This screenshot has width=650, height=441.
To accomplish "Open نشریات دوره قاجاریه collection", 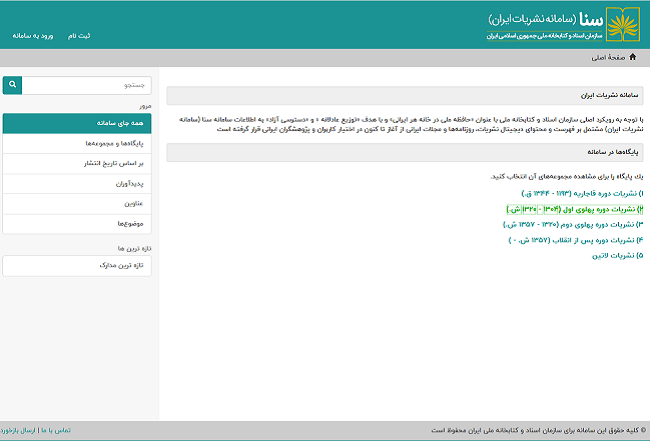I will tap(582, 194).
